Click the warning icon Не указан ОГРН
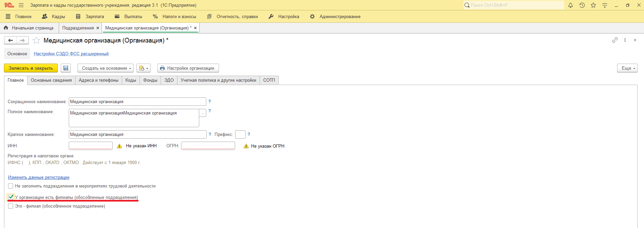The width and height of the screenshot is (644, 228). [x=246, y=146]
